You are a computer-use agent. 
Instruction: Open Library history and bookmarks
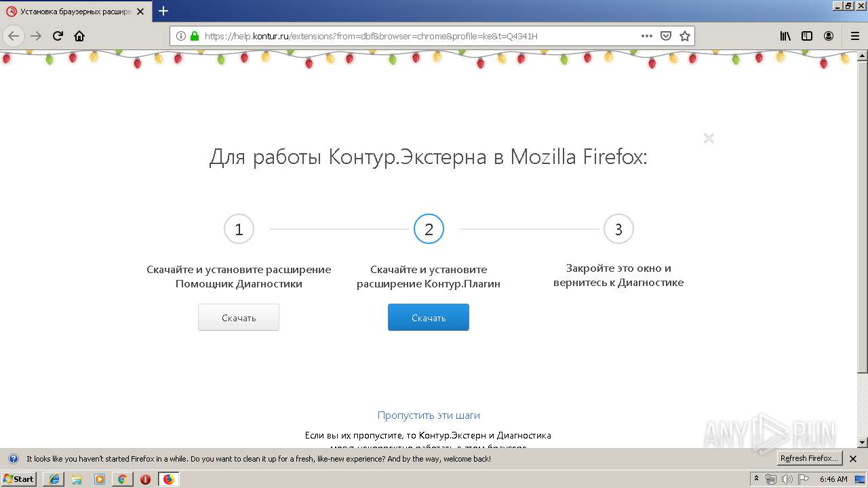(x=785, y=36)
